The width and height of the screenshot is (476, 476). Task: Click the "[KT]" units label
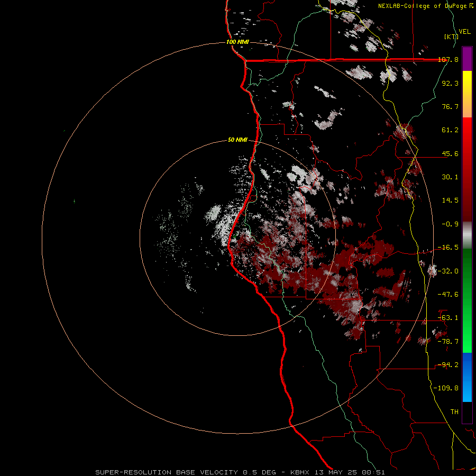pyautogui.click(x=451, y=36)
